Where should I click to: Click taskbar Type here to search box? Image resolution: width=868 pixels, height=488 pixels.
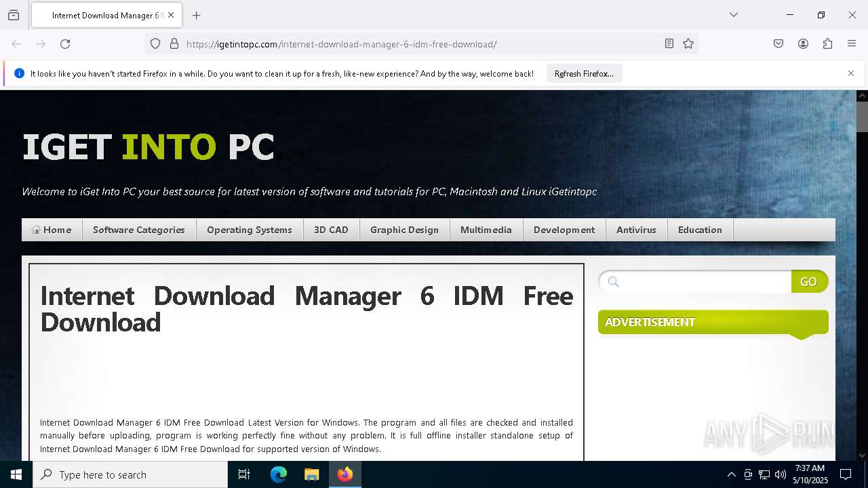click(x=130, y=474)
